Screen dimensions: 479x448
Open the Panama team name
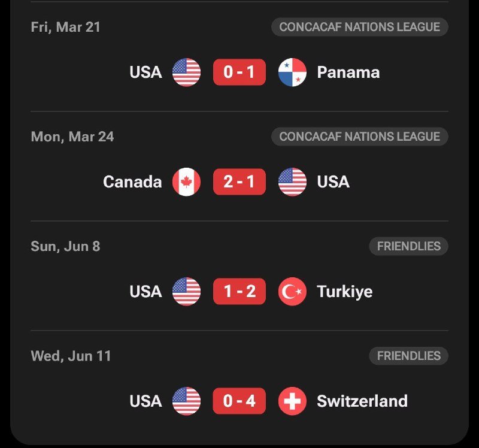tap(348, 72)
